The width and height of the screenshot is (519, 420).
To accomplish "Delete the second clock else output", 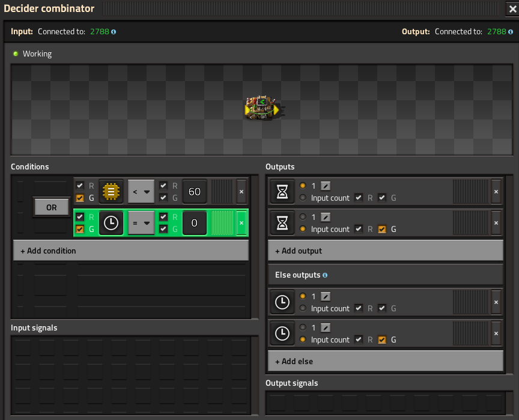I will 496,333.
